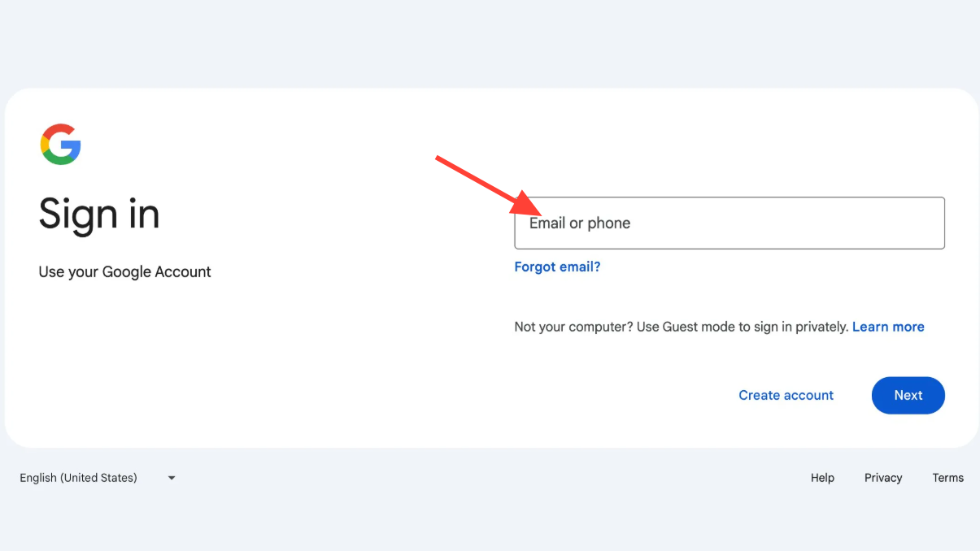Open the Help footer link
The height and width of the screenshot is (551, 980).
822,478
